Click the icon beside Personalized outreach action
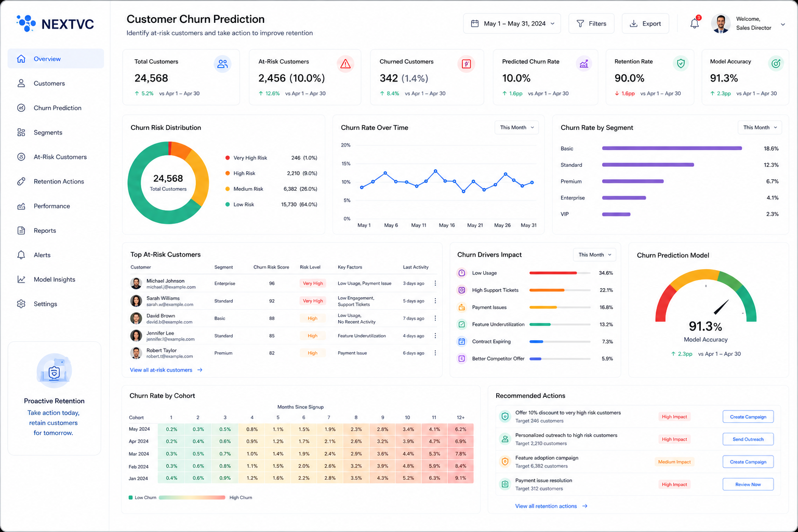 [x=504, y=439]
